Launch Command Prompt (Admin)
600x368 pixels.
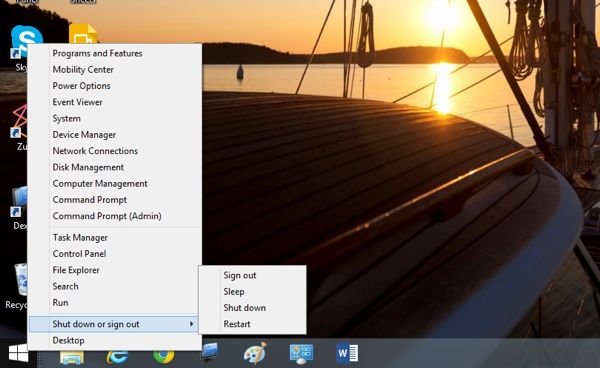115,216
